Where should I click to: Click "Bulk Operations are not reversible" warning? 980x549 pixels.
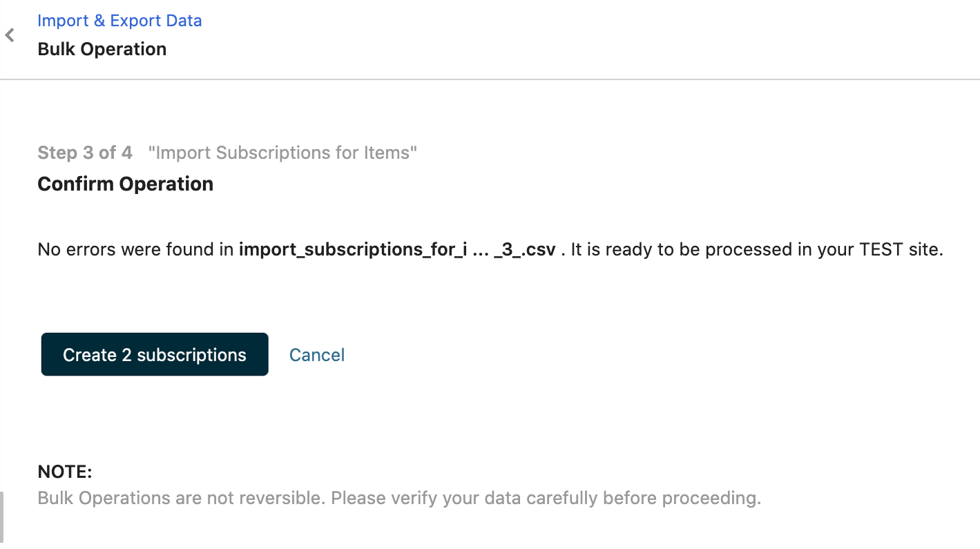tap(181, 498)
